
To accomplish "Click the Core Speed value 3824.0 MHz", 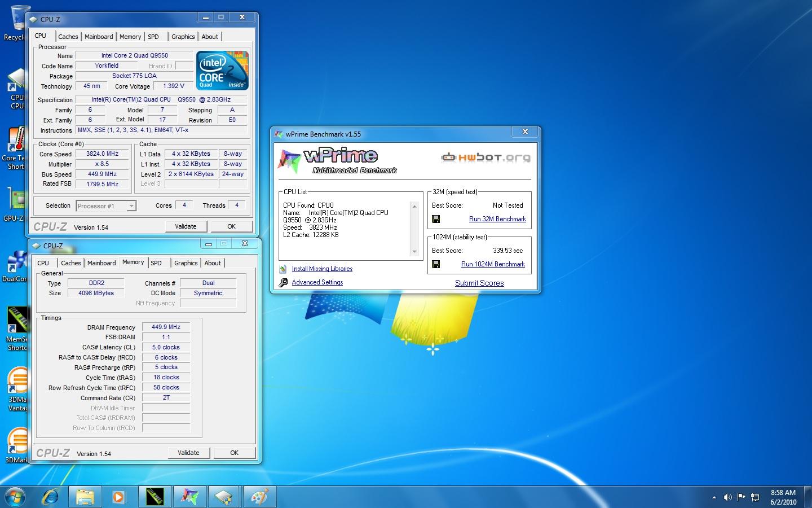I will 102,154.
